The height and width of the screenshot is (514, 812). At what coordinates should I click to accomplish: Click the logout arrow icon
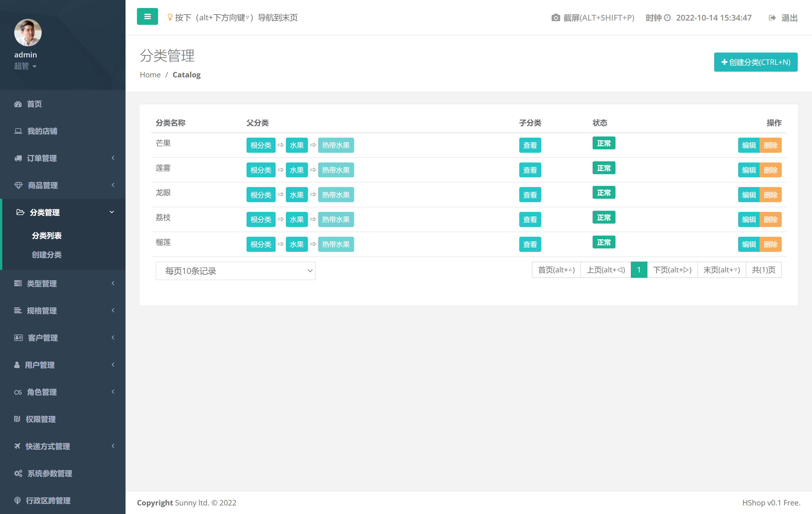coord(772,17)
